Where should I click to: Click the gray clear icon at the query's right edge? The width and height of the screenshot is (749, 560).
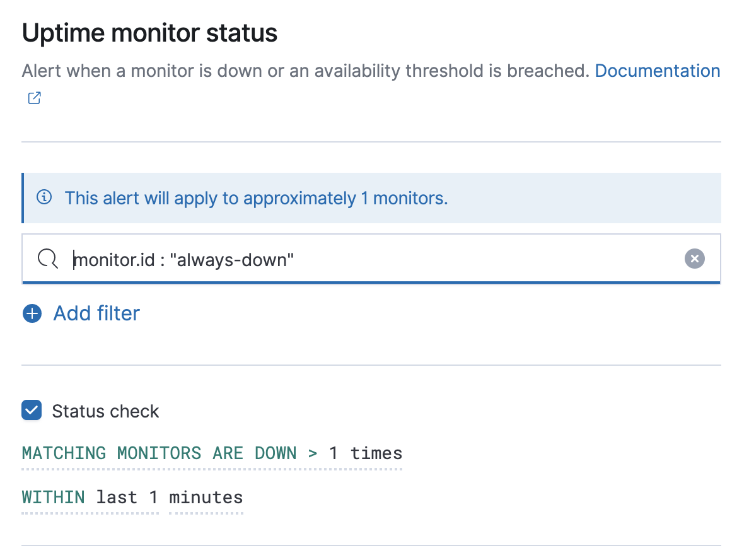[694, 258]
